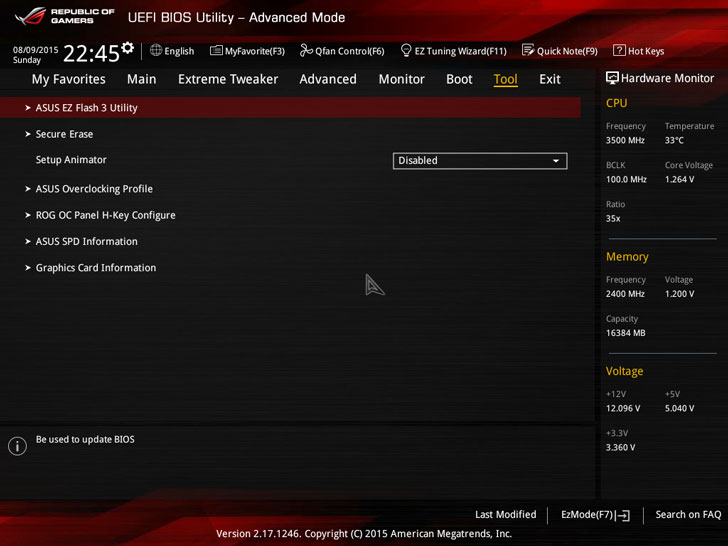Open Quick Note(F9)
Image resolution: width=728 pixels, height=546 pixels.
559,51
